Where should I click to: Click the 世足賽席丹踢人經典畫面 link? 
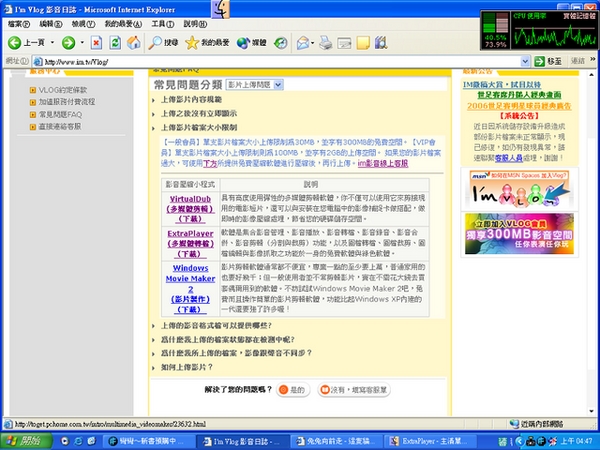click(519, 95)
